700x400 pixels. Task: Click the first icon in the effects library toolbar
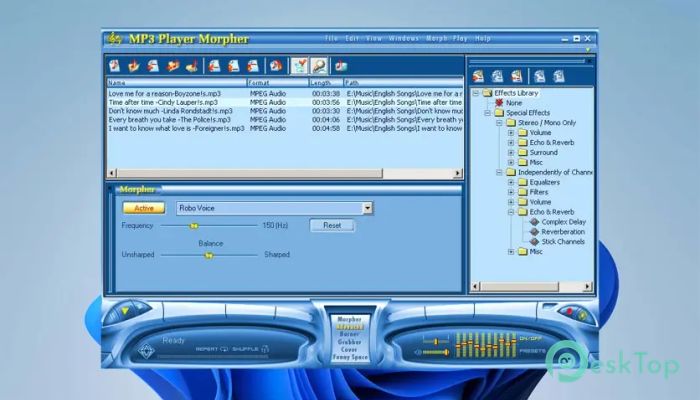pos(479,76)
